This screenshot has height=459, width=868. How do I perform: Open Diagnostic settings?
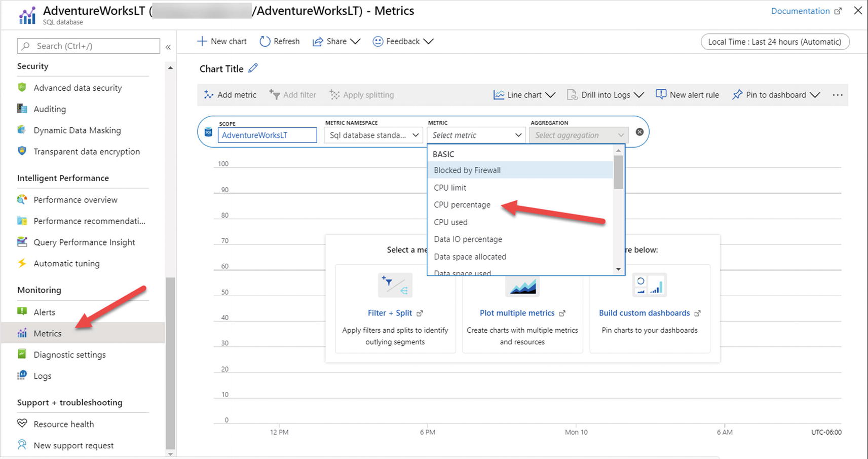coord(69,355)
